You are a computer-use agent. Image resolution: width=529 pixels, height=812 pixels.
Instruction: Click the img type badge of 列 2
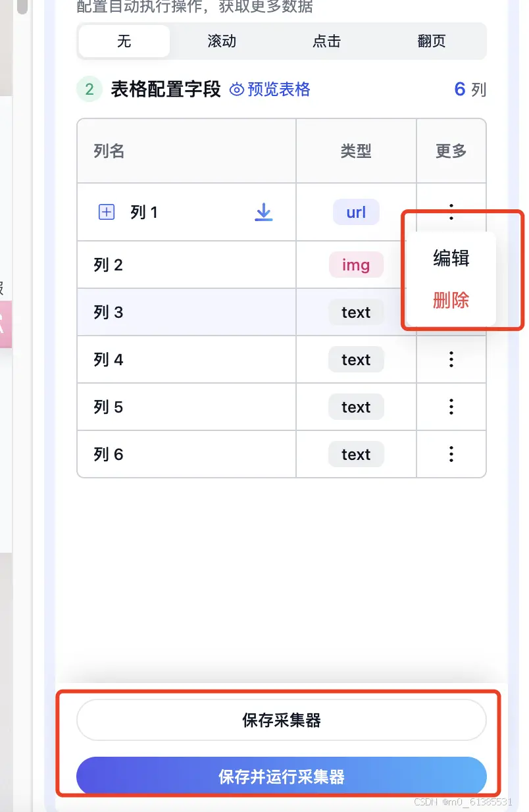click(355, 265)
